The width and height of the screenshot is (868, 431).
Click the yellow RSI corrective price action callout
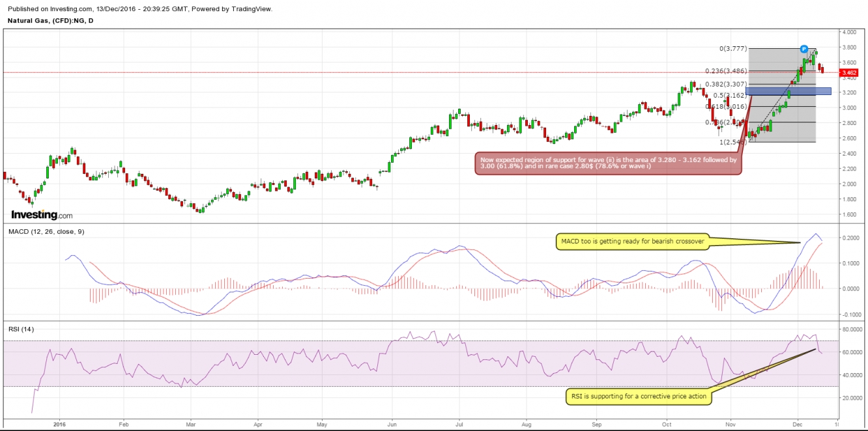637,396
